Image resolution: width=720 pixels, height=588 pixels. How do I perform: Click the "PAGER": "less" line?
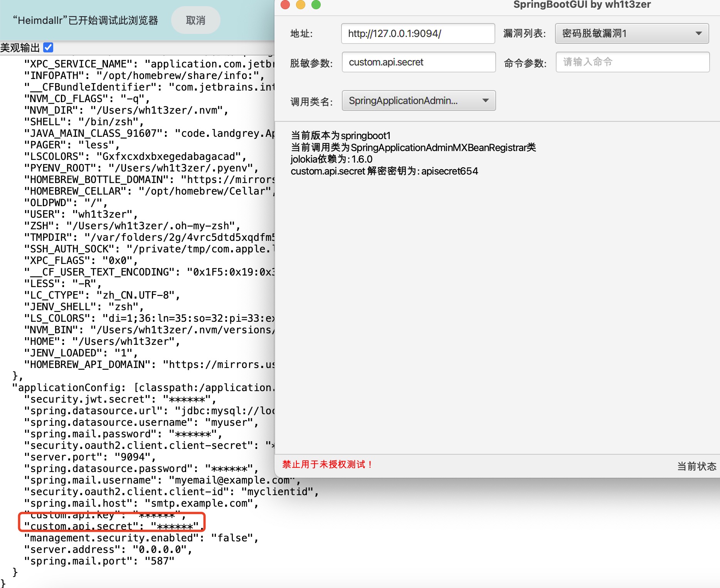point(72,145)
